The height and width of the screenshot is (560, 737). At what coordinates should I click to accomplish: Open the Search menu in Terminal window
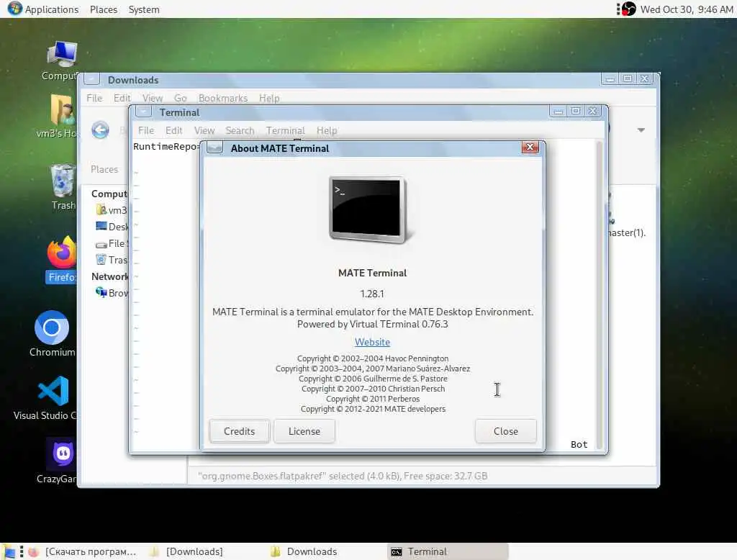[x=240, y=130]
